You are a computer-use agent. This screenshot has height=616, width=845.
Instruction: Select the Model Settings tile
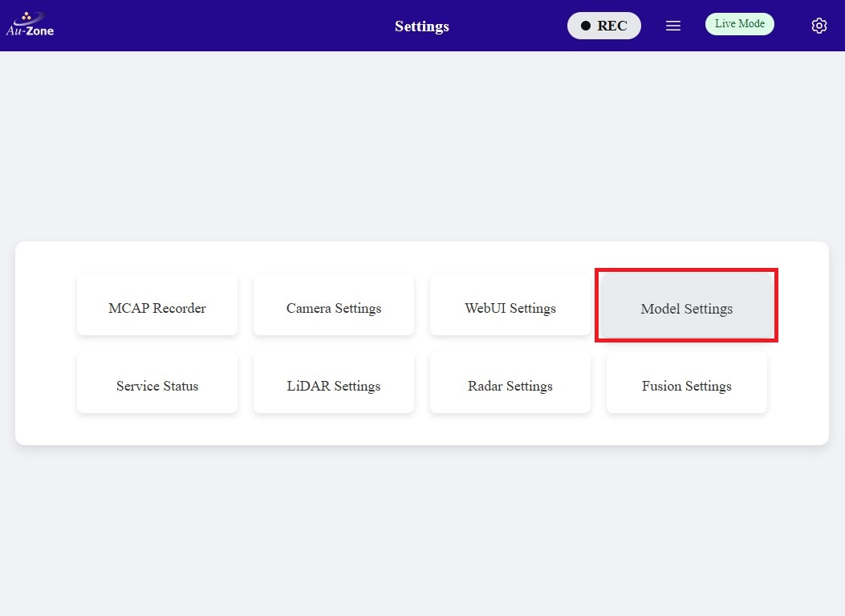pyautogui.click(x=686, y=308)
